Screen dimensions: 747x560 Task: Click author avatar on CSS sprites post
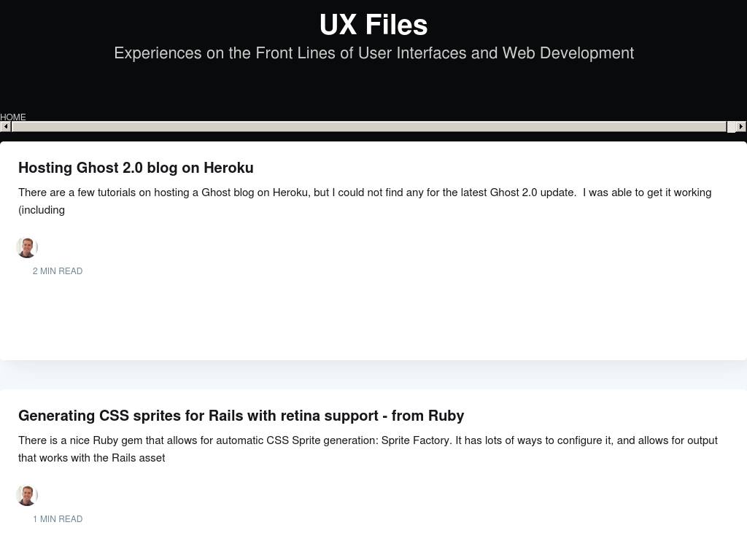pyautogui.click(x=27, y=495)
